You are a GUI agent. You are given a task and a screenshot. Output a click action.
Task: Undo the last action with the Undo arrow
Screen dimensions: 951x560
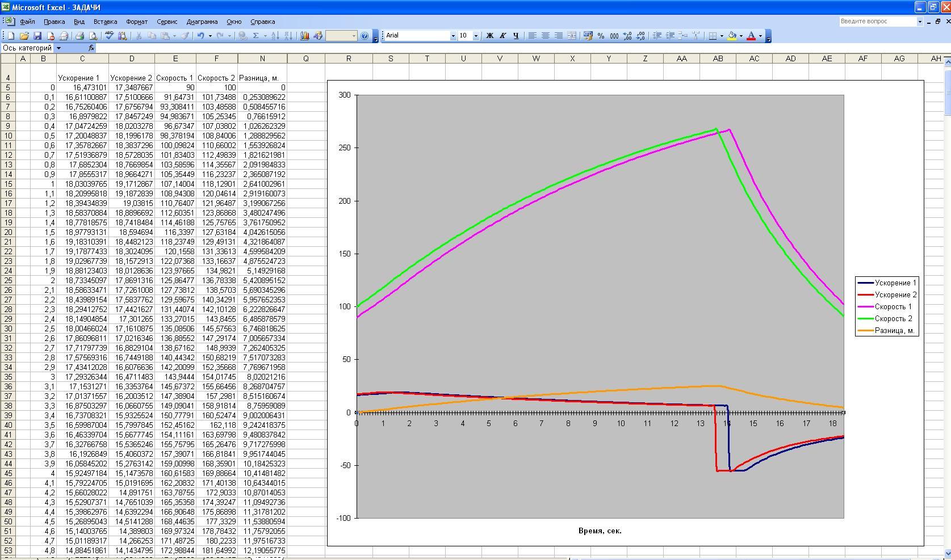200,36
